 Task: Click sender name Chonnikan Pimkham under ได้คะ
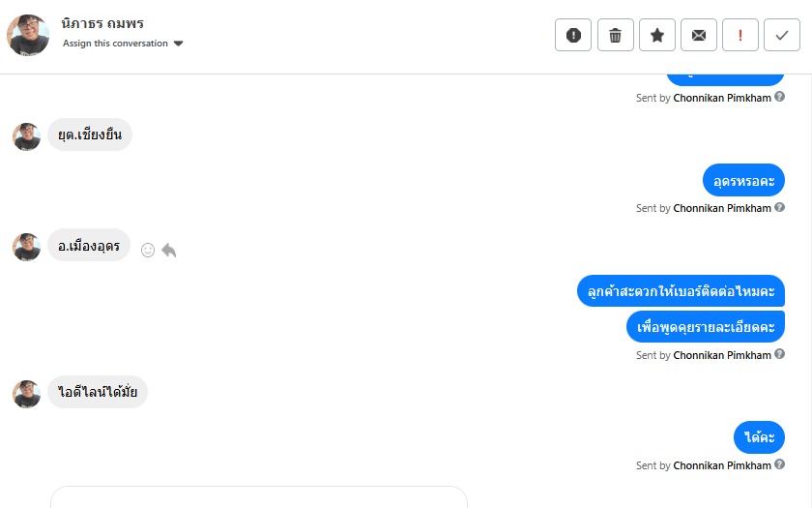[x=722, y=465]
